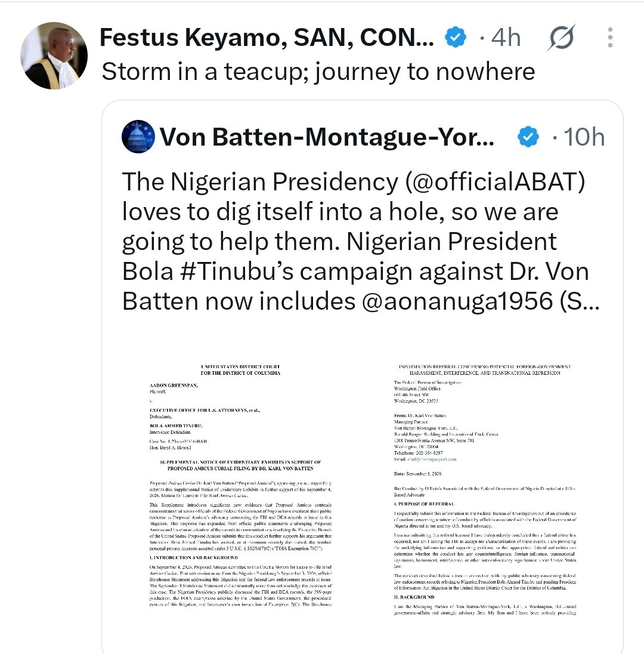Viewport: 644px width, 654px height.
Task: Open the Festus Keyamo, SAN, CON display name
Action: pos(267,38)
